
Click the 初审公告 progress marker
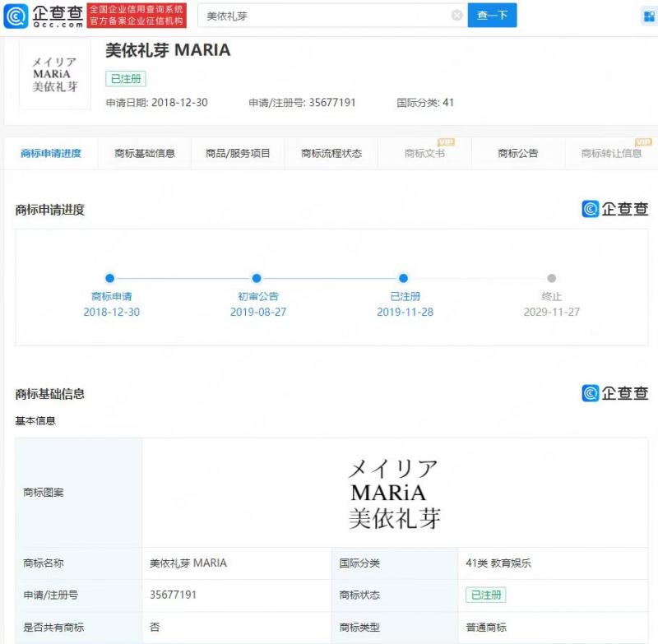click(257, 278)
